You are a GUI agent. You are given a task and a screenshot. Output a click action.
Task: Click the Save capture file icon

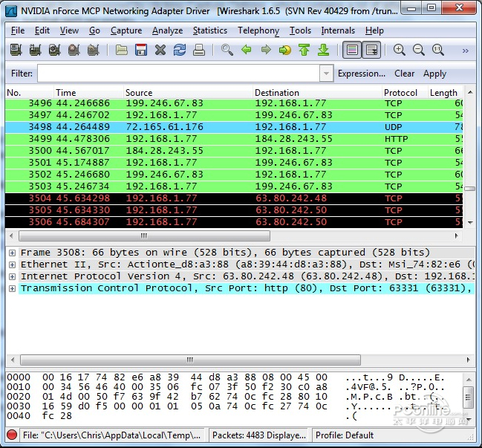[x=141, y=51]
